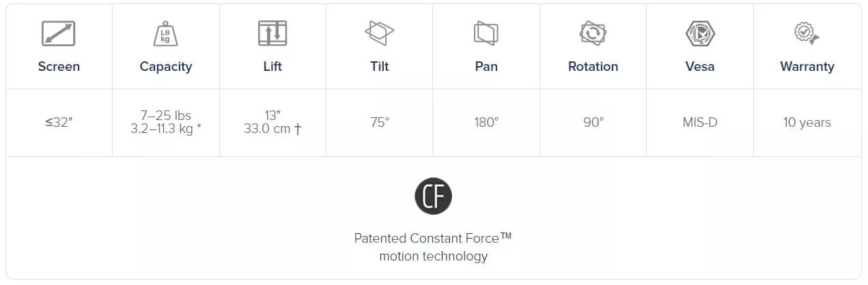Select the Rotation icon
This screenshot has width=868, height=285.
point(593,33)
